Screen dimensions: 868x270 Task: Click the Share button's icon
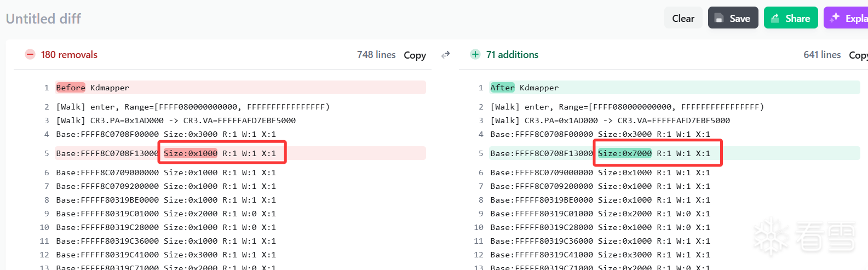point(775,19)
